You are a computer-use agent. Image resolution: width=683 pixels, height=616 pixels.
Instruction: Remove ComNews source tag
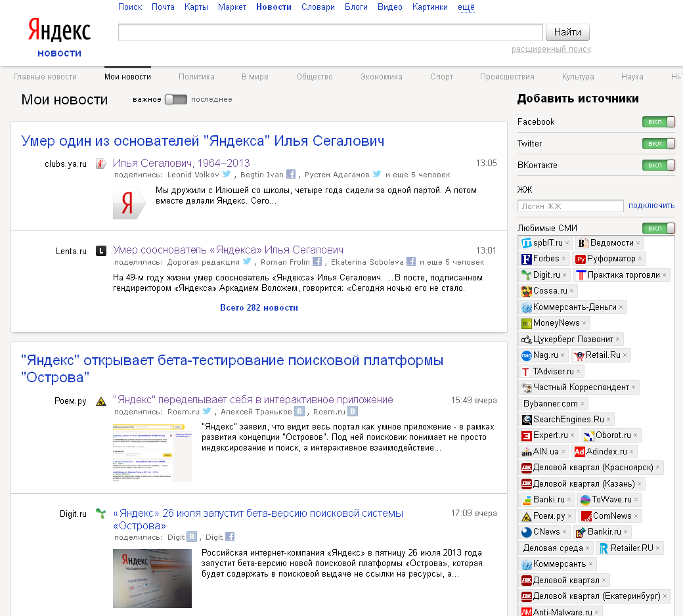tap(636, 516)
